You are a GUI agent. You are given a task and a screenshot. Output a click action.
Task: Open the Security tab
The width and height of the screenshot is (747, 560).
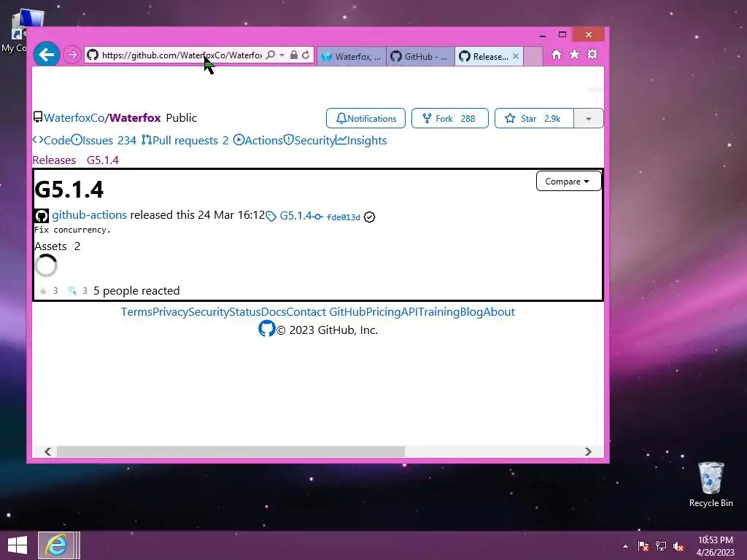click(309, 141)
